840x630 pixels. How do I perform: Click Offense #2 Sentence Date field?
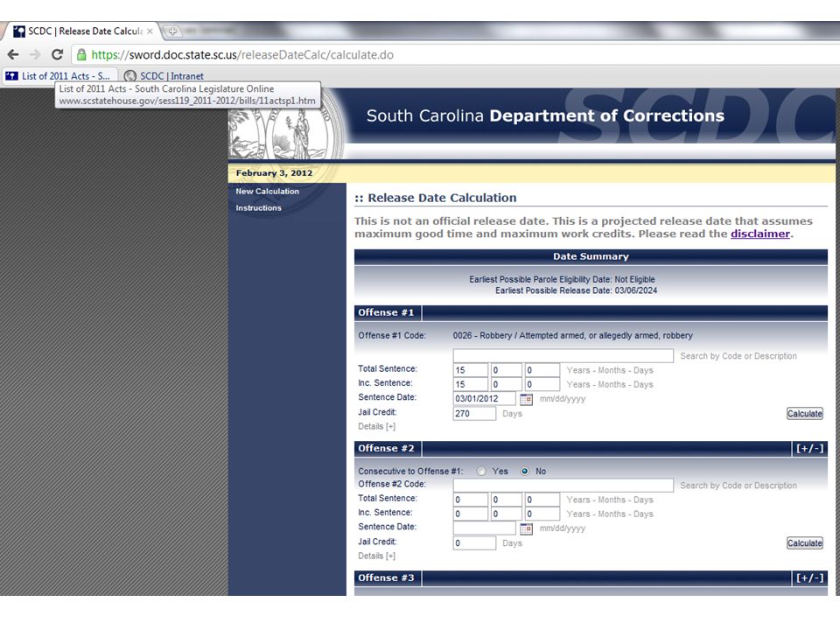coord(484,528)
